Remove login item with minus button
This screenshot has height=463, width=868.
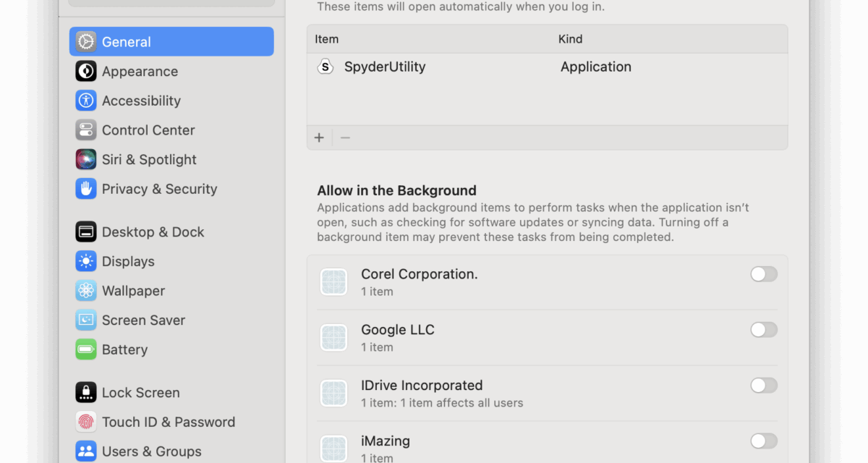345,137
